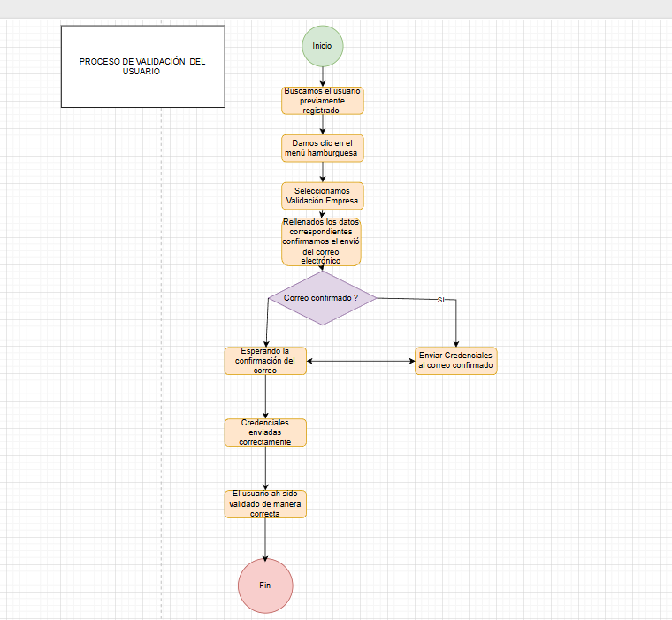
Task: Select the double-headed arrow between Esperando and Enviar
Action: 361,361
